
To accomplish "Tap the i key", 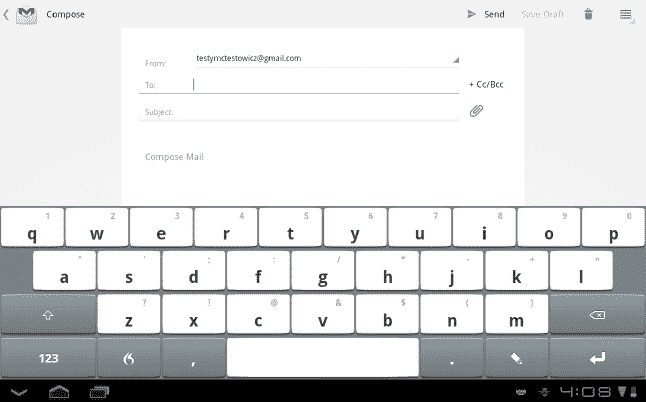I will (484, 227).
